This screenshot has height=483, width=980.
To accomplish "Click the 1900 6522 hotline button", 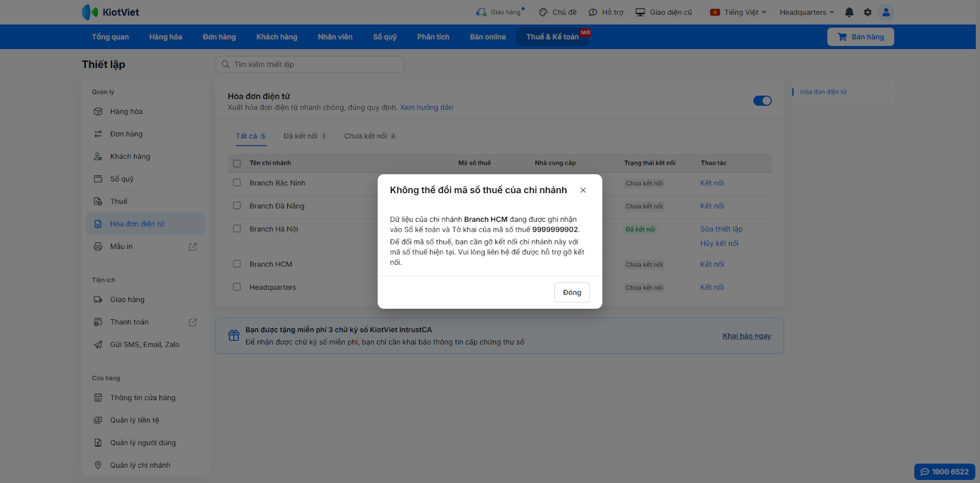I will click(944, 472).
